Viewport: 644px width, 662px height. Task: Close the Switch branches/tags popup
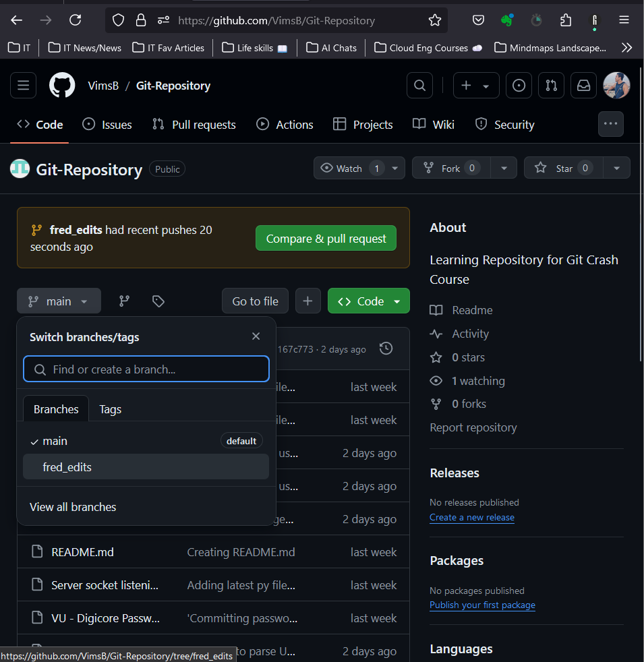coord(256,336)
